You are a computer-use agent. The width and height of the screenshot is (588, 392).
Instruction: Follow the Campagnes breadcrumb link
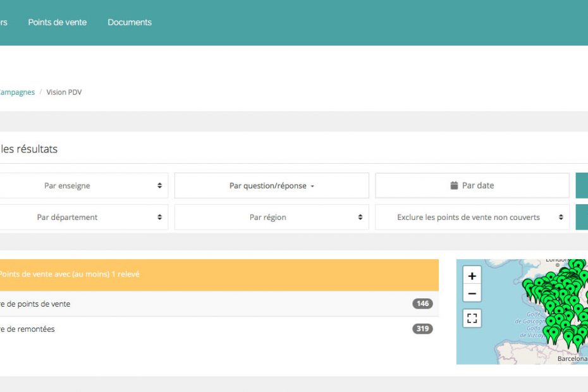pos(17,92)
